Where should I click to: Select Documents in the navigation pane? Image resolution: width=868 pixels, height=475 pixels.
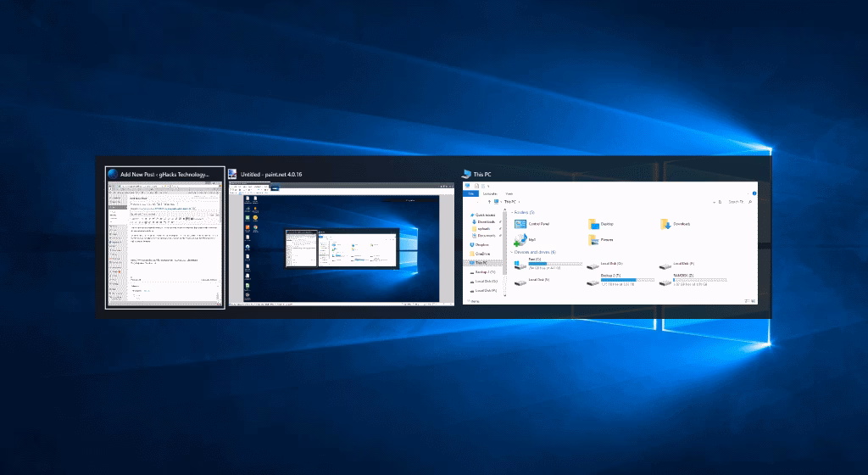[482, 235]
